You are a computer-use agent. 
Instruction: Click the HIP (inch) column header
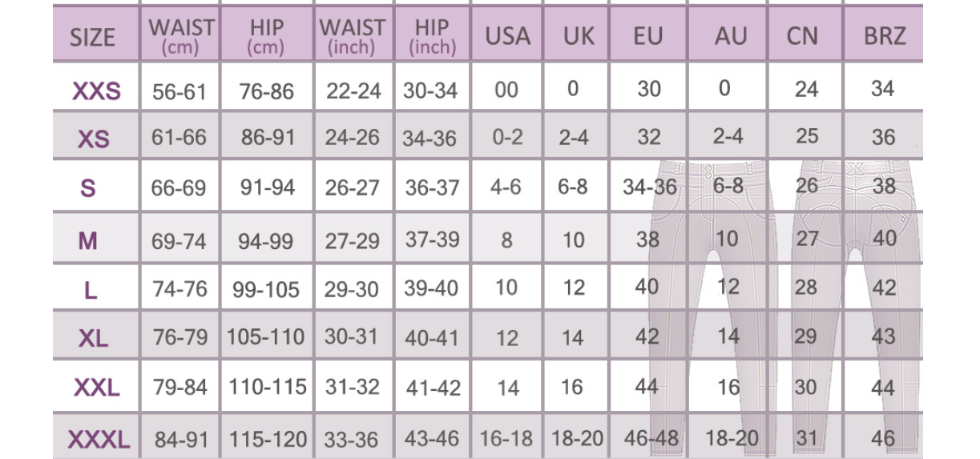(432, 36)
